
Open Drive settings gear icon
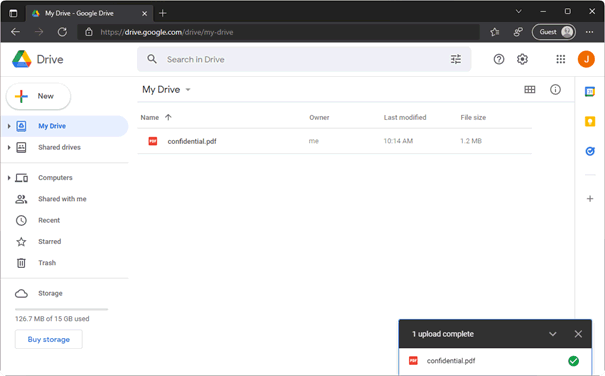point(522,59)
